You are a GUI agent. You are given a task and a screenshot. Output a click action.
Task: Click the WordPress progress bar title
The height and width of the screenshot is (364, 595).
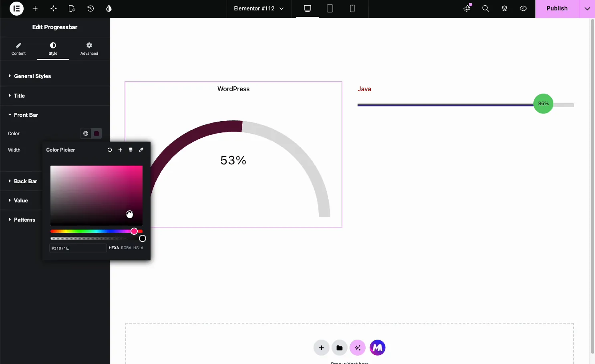click(233, 89)
